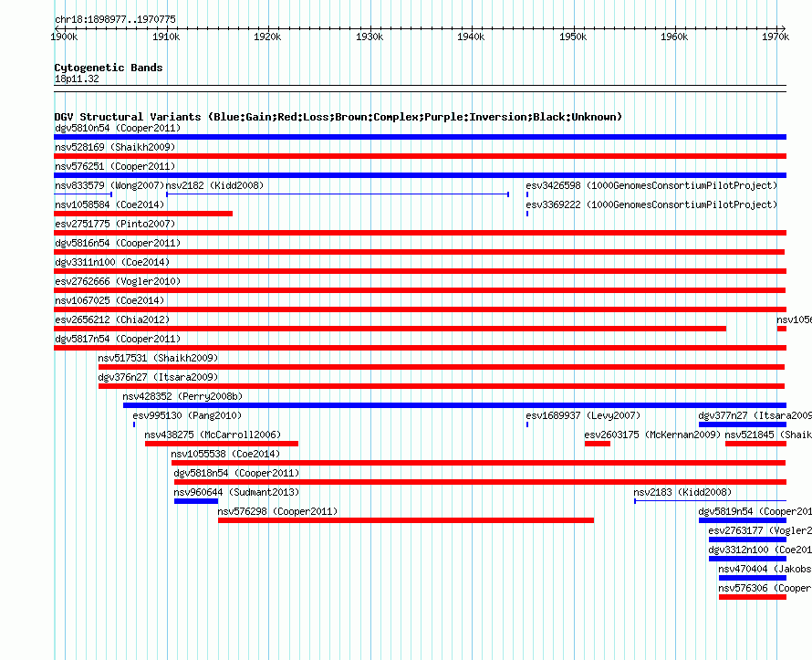Select the nsv521845 variant label
The image size is (812, 660).
[x=768, y=435]
